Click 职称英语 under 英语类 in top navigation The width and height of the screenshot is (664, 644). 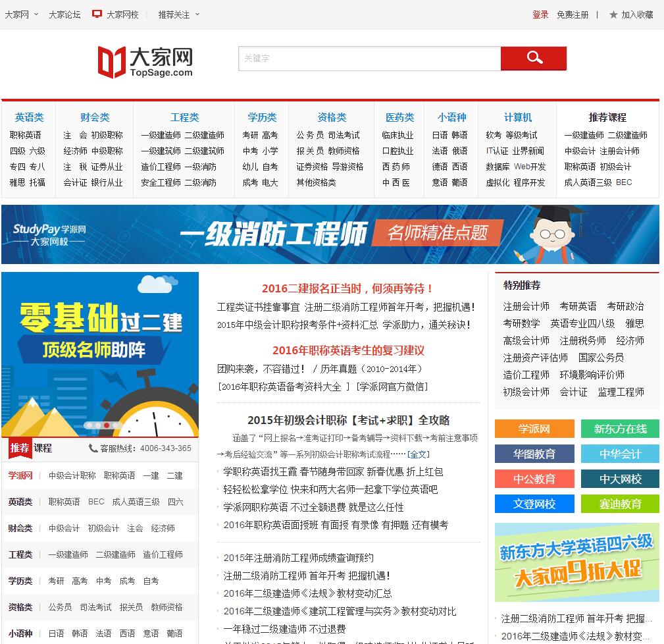[26, 135]
